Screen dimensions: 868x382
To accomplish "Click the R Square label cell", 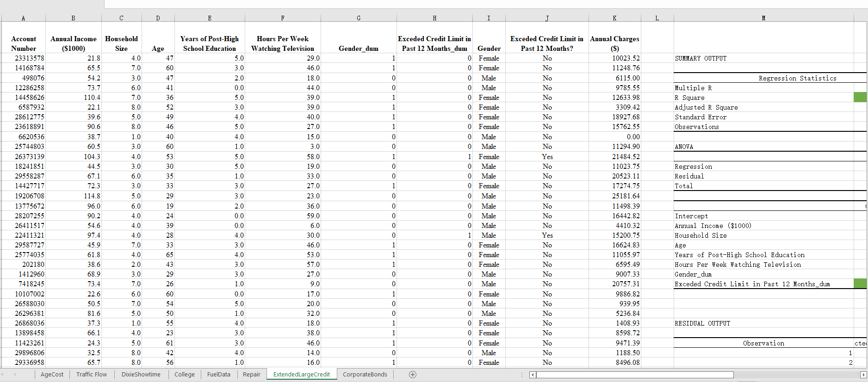I will tap(763, 98).
